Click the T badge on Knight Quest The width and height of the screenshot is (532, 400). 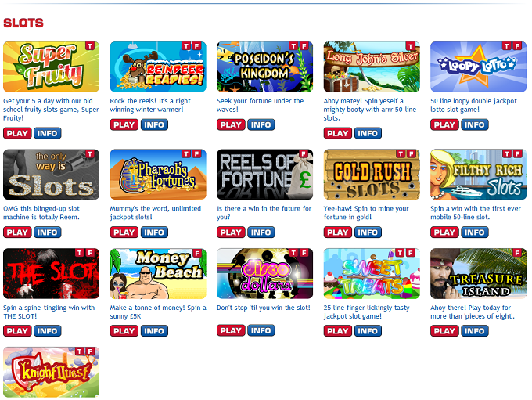(x=79, y=351)
